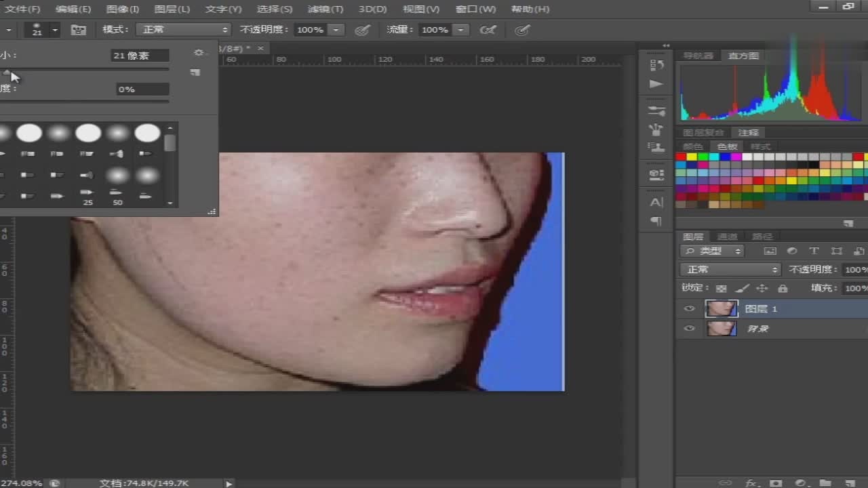Switch to the 样式 tab

pyautogui.click(x=760, y=146)
